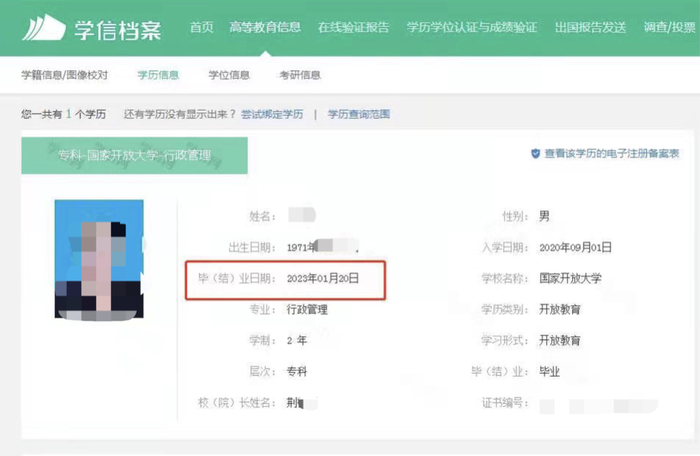Click the 尝试绑定学历 link
Viewport: 700px width, 456px height.
pyautogui.click(x=272, y=114)
